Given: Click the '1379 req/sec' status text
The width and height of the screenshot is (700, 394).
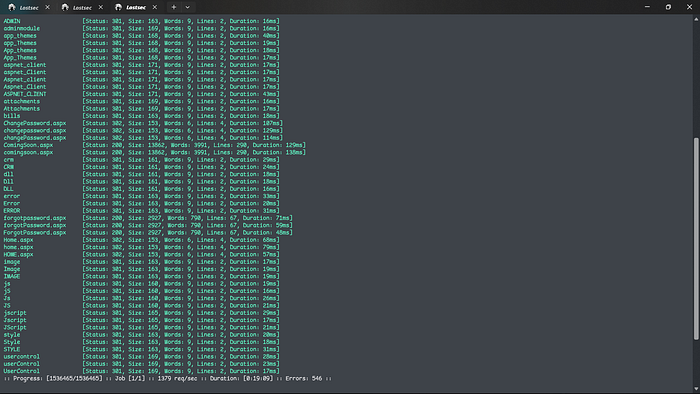Looking at the screenshot, I should click(177, 378).
